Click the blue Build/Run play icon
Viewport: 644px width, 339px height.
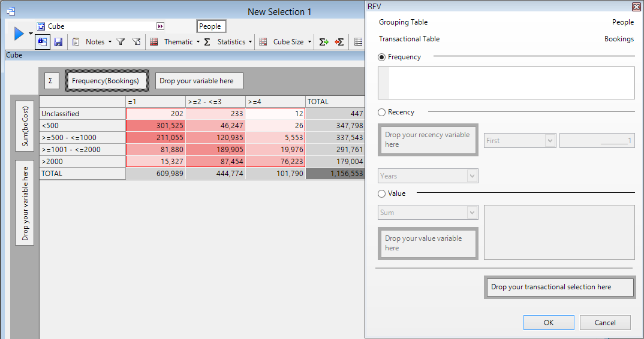point(19,34)
